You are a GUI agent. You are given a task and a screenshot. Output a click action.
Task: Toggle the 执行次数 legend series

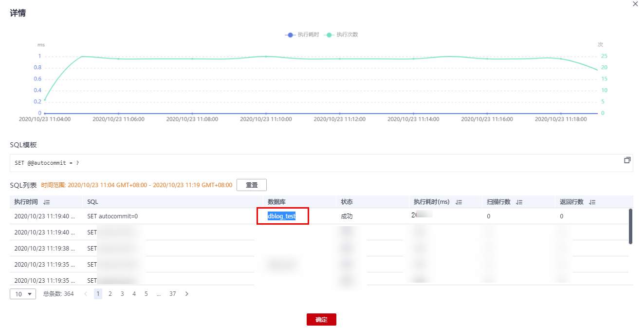tap(341, 35)
